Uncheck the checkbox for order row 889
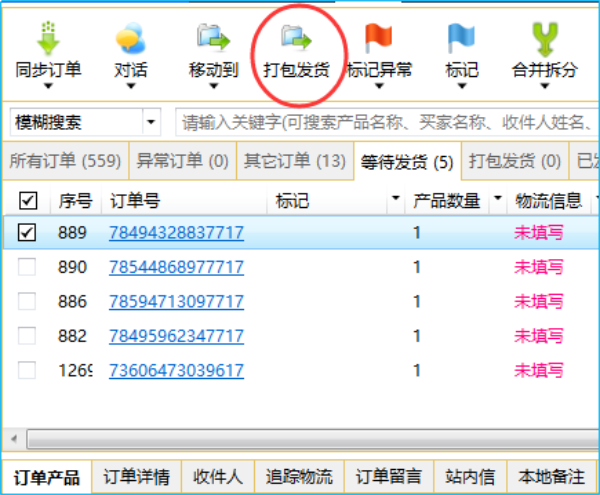 (28, 233)
